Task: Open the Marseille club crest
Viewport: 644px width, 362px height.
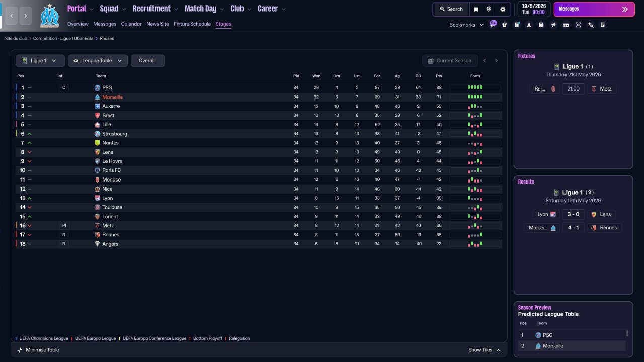Action: [49, 16]
